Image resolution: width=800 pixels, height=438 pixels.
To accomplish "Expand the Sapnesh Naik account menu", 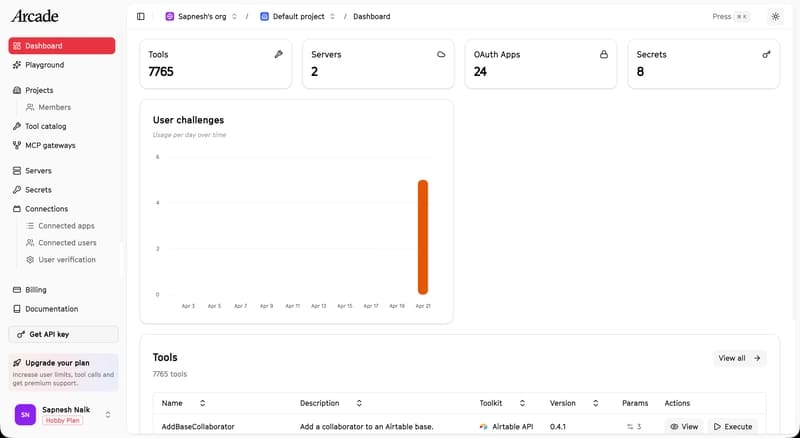I will 107,414.
